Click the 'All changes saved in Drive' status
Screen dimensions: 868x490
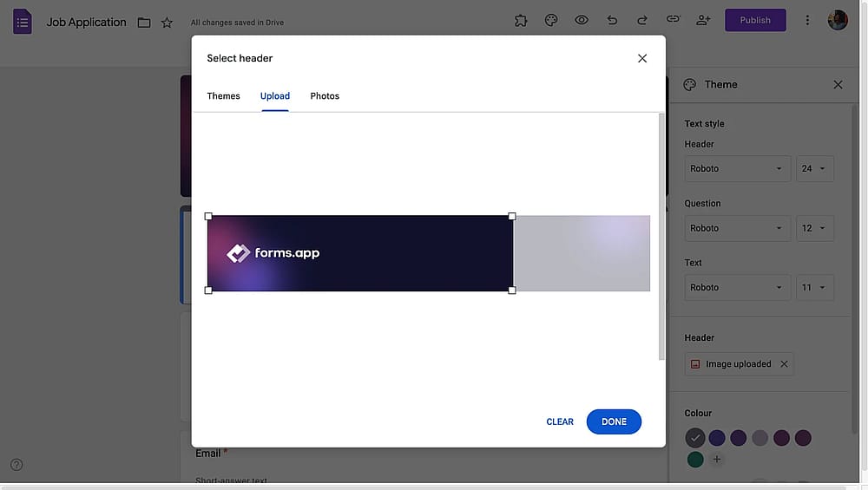pyautogui.click(x=237, y=23)
